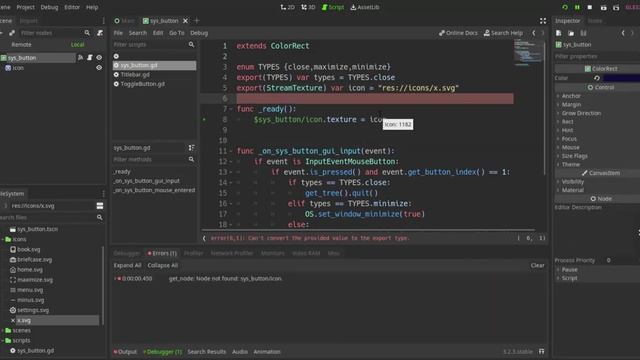Toggle visibility of icon node

pyautogui.click(x=99, y=68)
